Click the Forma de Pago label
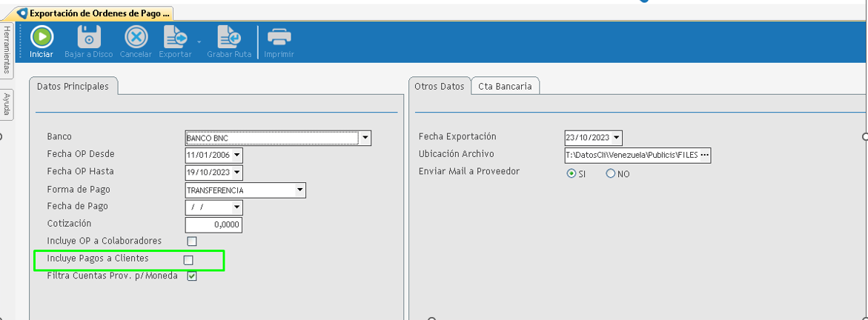Screen dimensions: 868x320 [79, 190]
